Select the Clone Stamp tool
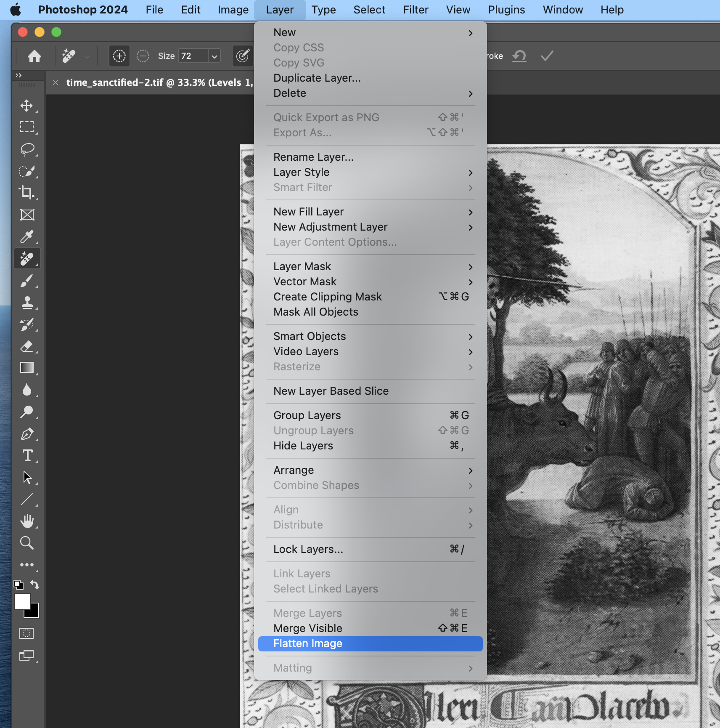720x728 pixels. click(x=27, y=303)
